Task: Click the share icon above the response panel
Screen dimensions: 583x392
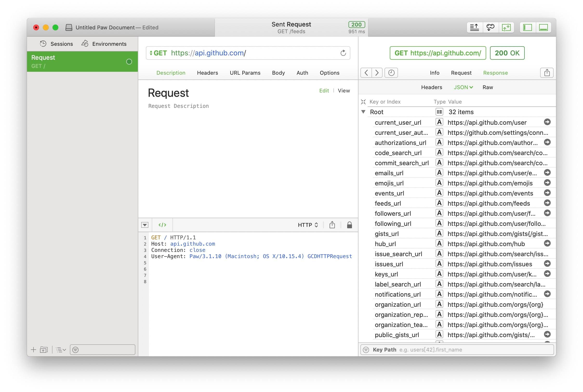Action: pos(547,73)
